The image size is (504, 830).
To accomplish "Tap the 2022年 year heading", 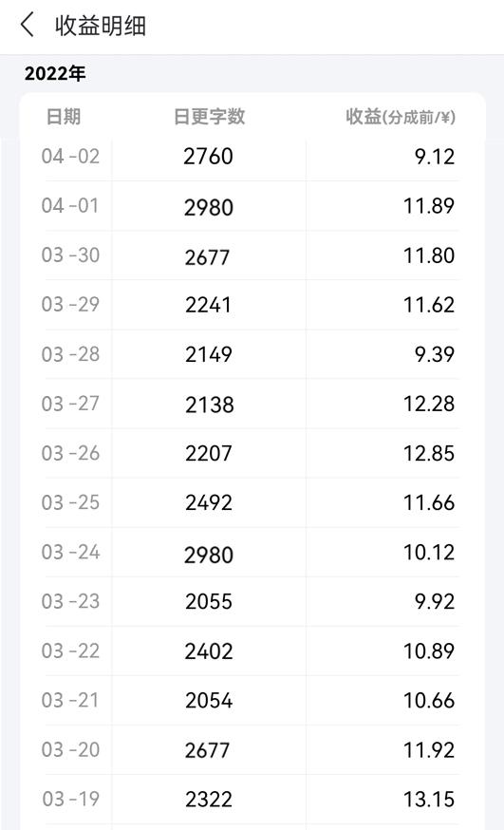I will (x=55, y=73).
